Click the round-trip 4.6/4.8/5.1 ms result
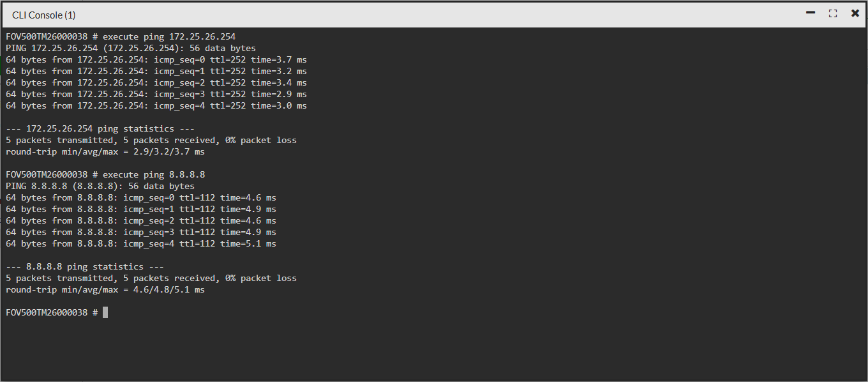Image resolution: width=868 pixels, height=382 pixels. tap(105, 289)
